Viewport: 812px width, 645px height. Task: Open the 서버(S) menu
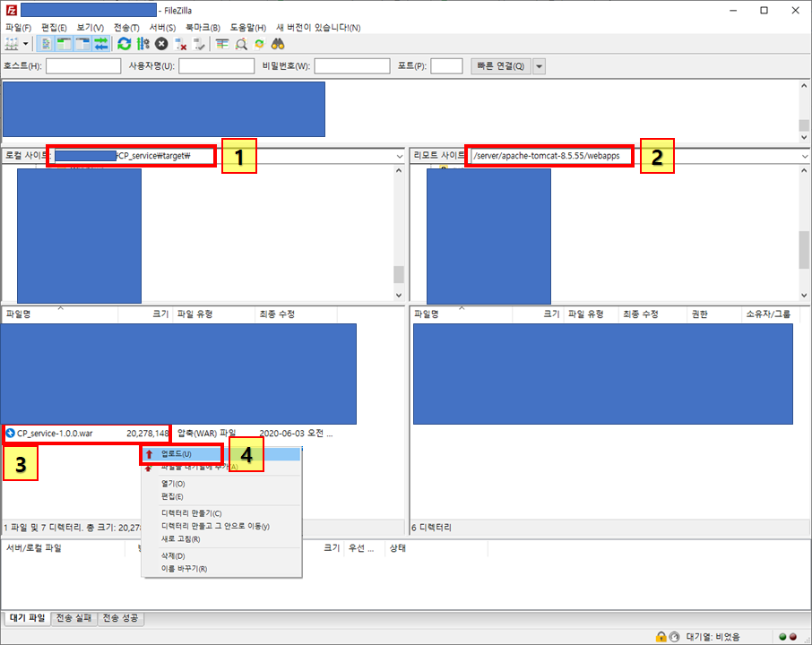click(x=162, y=28)
